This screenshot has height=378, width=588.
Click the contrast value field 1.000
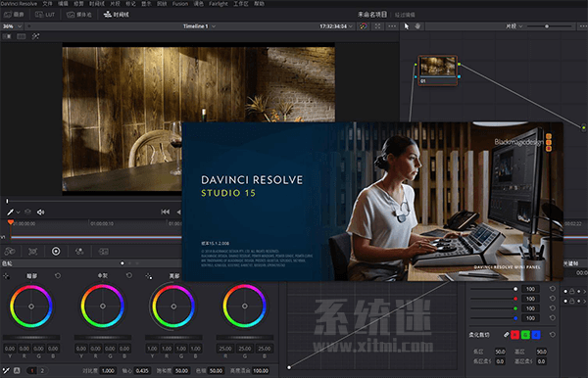click(x=108, y=371)
